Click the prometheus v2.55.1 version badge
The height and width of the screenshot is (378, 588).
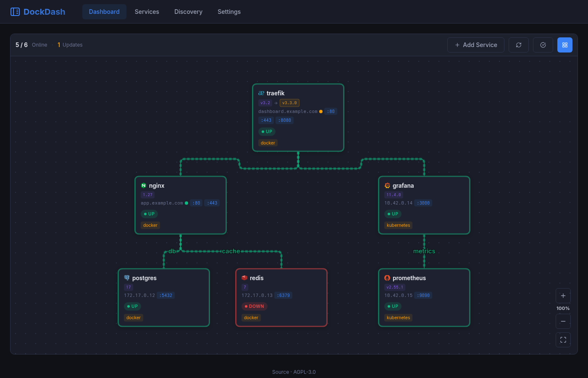coord(395,287)
